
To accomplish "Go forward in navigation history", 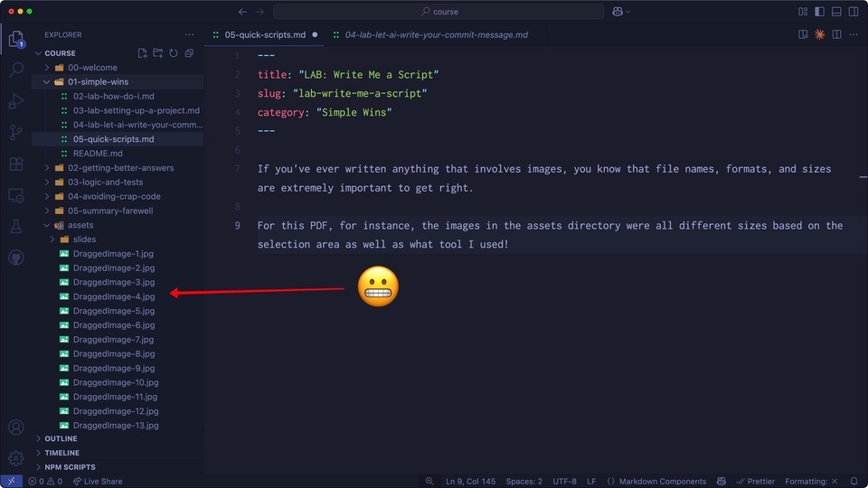I will click(x=259, y=12).
